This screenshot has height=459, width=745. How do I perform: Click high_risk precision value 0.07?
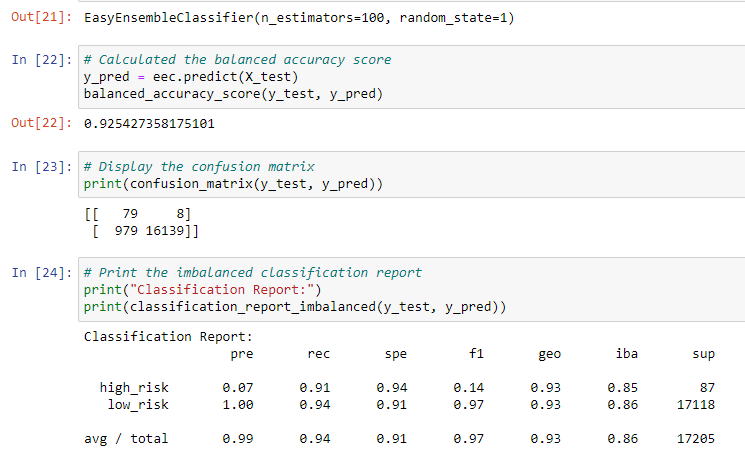click(x=238, y=388)
